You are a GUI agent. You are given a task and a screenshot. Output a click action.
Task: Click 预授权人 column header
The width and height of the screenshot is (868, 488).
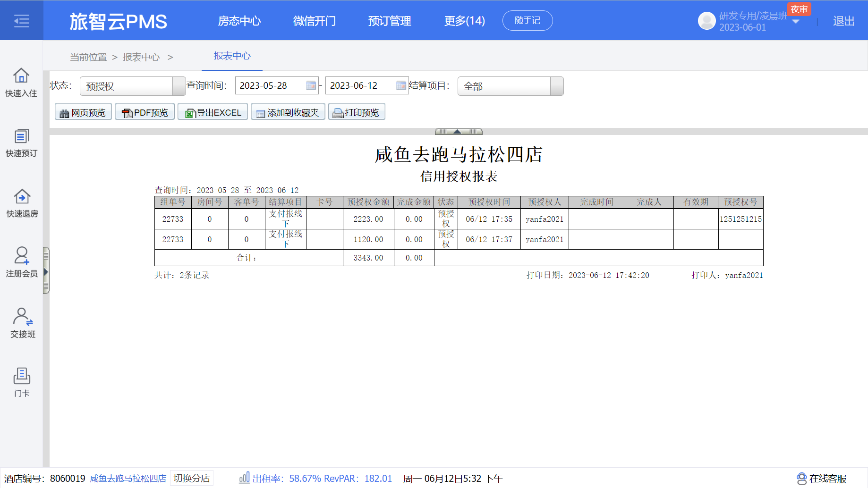pos(545,202)
